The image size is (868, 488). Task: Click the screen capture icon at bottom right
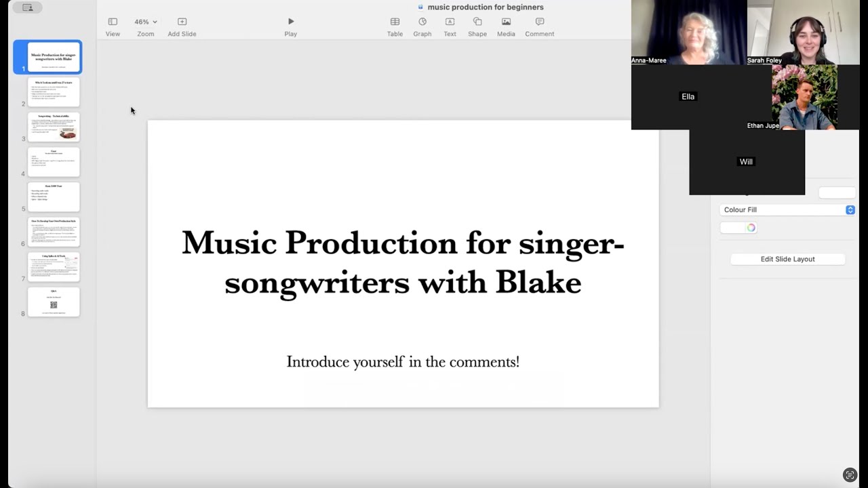(850, 475)
